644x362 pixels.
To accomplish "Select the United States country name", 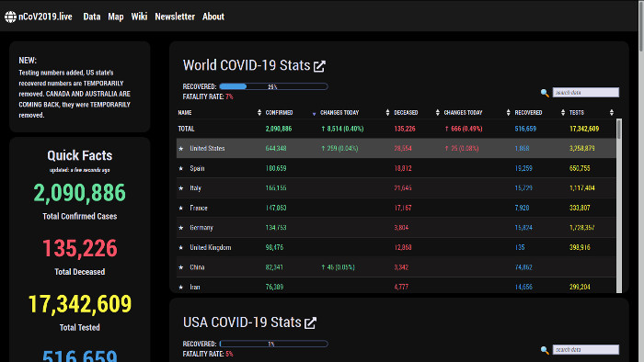I will (x=207, y=149).
